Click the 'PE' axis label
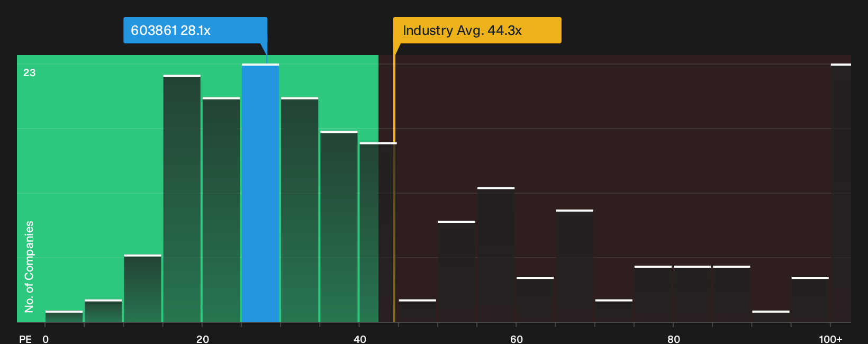Image resolution: width=868 pixels, height=344 pixels. click(x=25, y=339)
